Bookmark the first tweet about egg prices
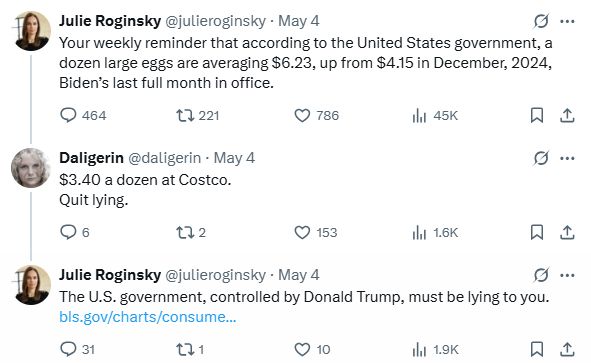This screenshot has width=591, height=363. [537, 115]
